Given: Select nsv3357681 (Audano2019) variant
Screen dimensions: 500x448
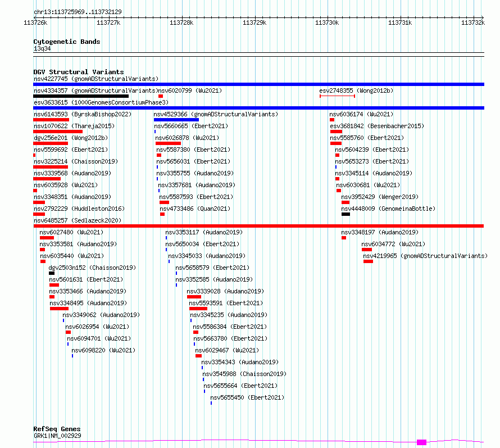Looking at the screenshot, I should point(197,185).
